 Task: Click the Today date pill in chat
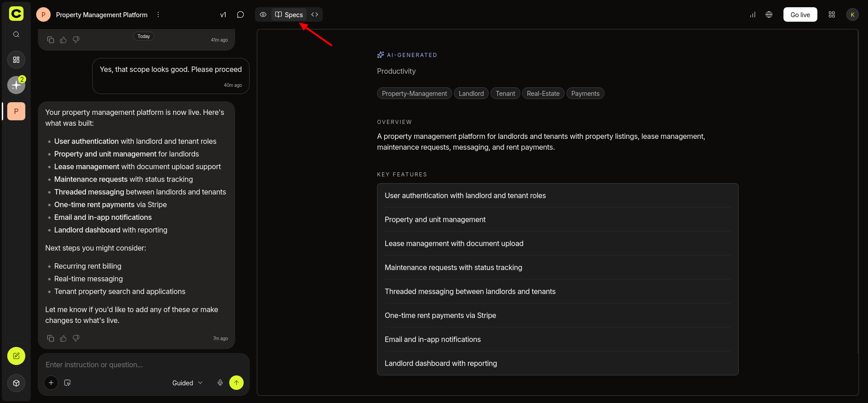click(x=144, y=36)
